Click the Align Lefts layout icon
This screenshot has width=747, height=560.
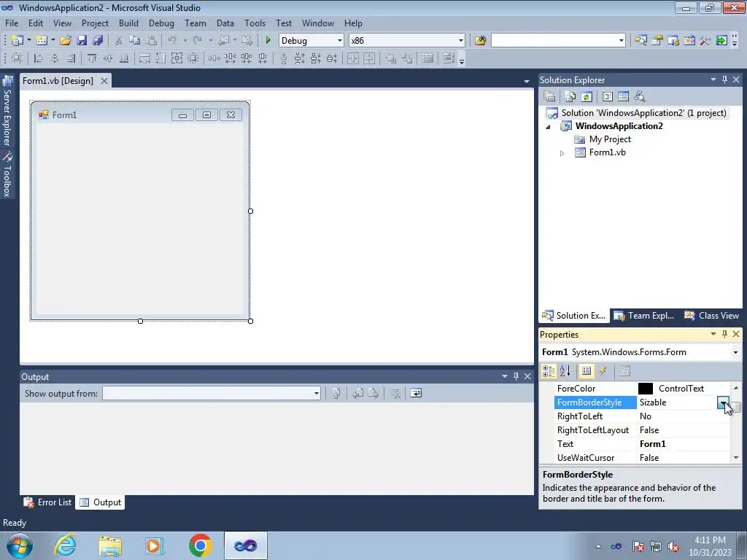(x=39, y=58)
